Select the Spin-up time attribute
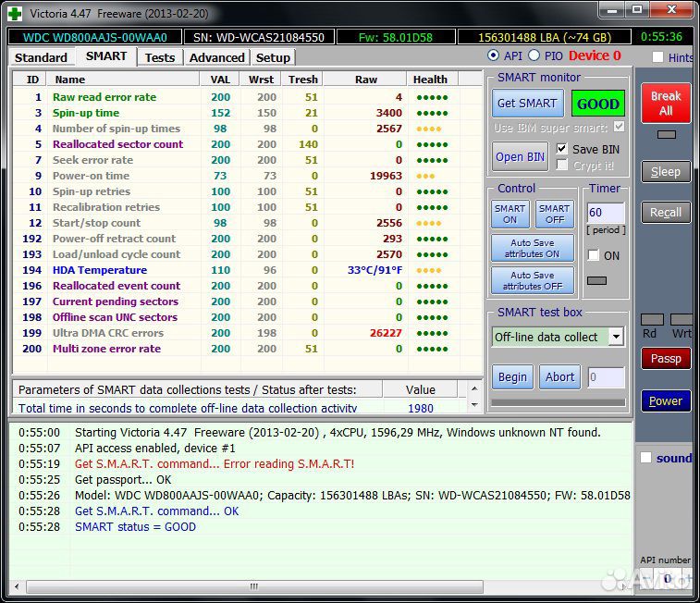700x603 pixels. [248, 113]
